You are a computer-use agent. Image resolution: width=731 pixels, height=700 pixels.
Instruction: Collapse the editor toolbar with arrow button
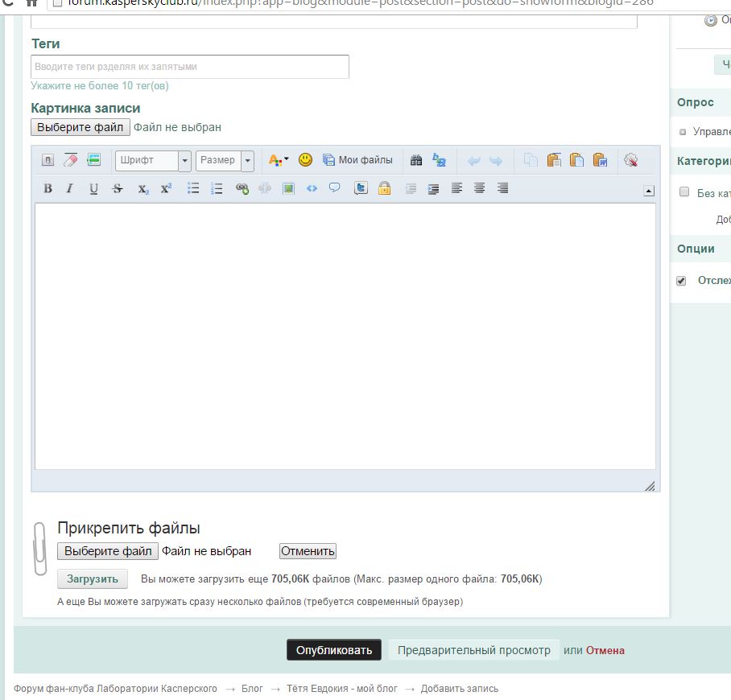pos(649,191)
